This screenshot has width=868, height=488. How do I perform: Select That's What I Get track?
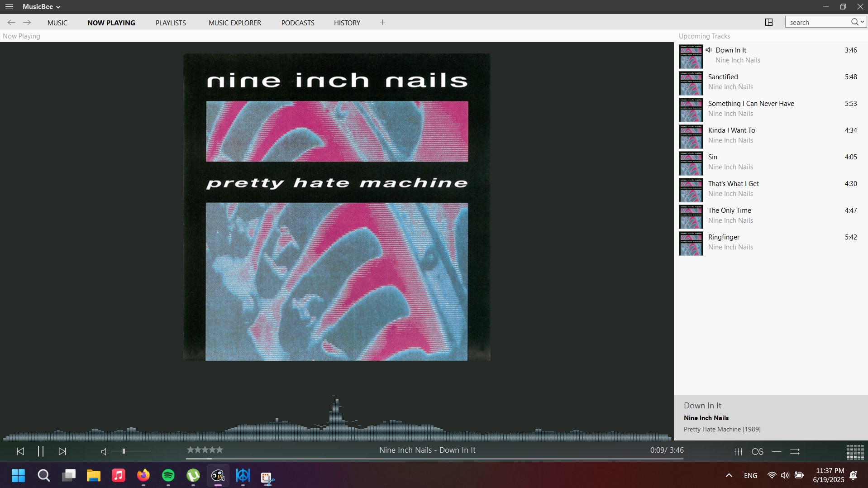[771, 189]
